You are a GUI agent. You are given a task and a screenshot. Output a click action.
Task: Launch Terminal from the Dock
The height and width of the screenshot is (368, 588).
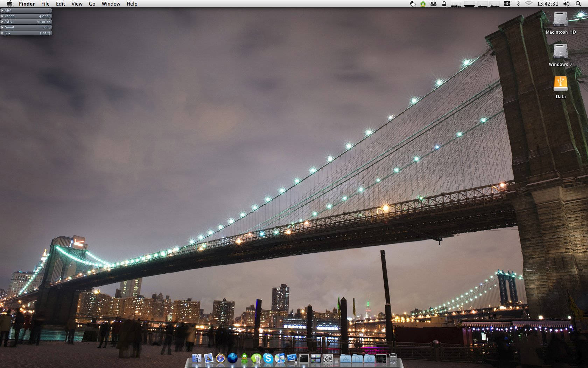[x=304, y=358]
